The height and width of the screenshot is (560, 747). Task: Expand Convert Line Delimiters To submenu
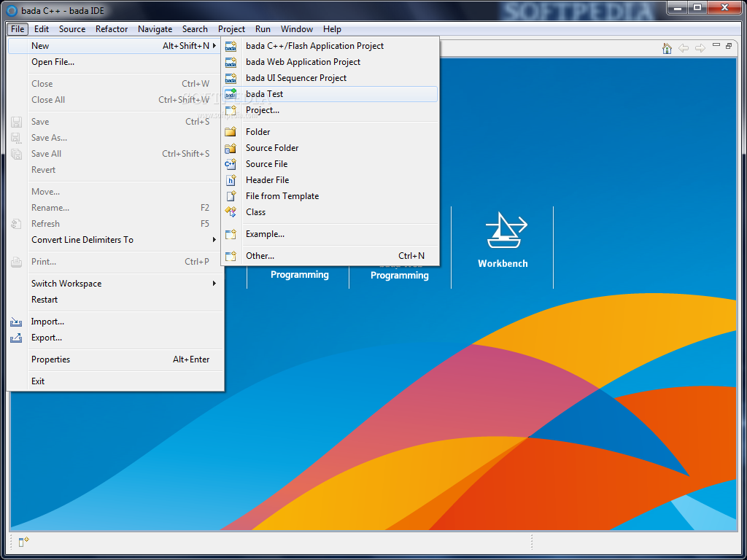(214, 239)
